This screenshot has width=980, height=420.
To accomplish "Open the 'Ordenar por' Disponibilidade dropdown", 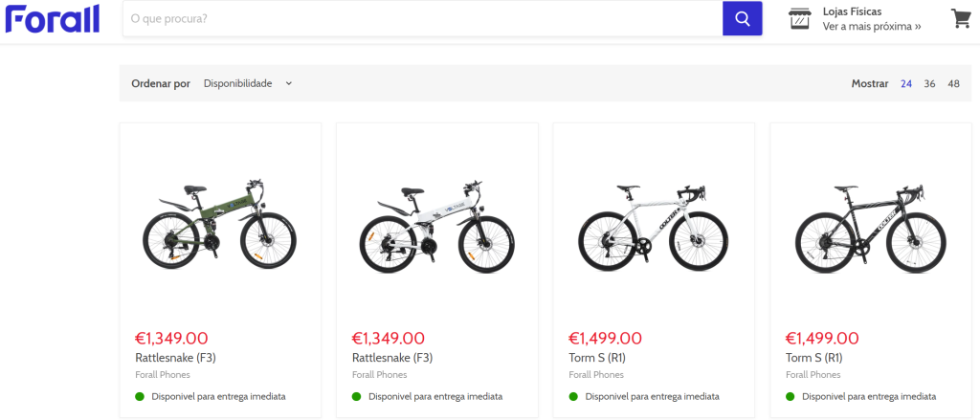I will point(247,83).
